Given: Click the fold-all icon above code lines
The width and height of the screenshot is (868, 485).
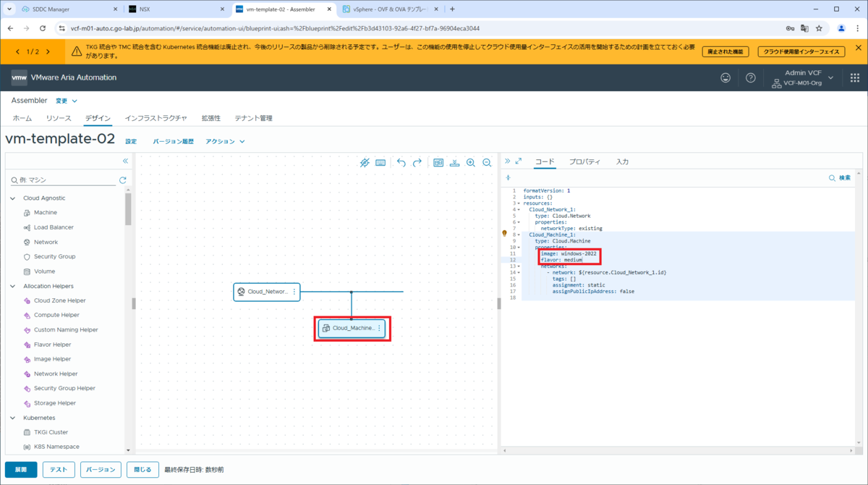Looking at the screenshot, I should [508, 177].
